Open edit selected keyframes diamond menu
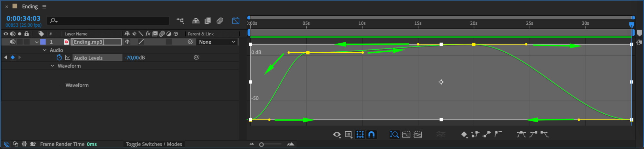The width and height of the screenshot is (644, 149). pos(464,135)
